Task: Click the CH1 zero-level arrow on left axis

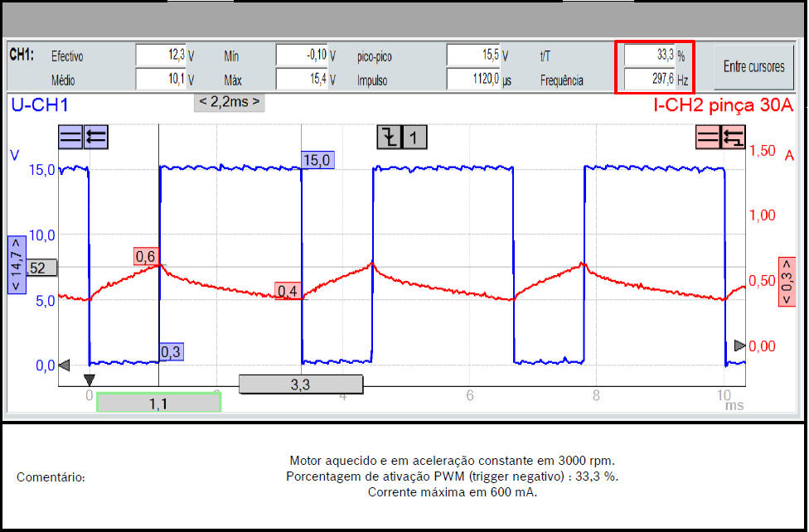Action: coord(64,365)
